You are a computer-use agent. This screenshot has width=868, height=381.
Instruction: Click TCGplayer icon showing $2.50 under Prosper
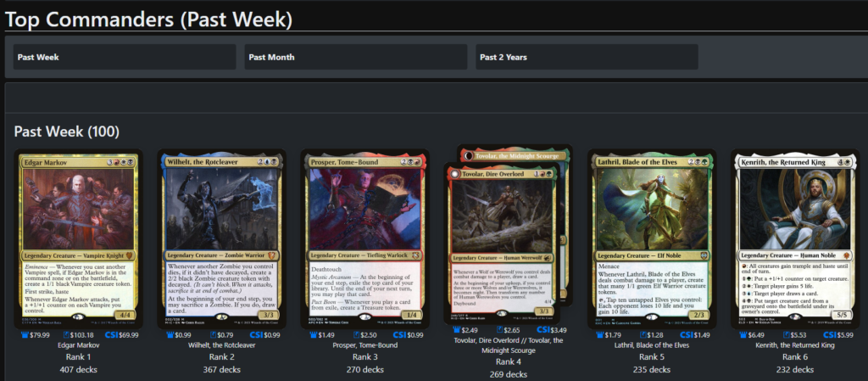(x=357, y=335)
